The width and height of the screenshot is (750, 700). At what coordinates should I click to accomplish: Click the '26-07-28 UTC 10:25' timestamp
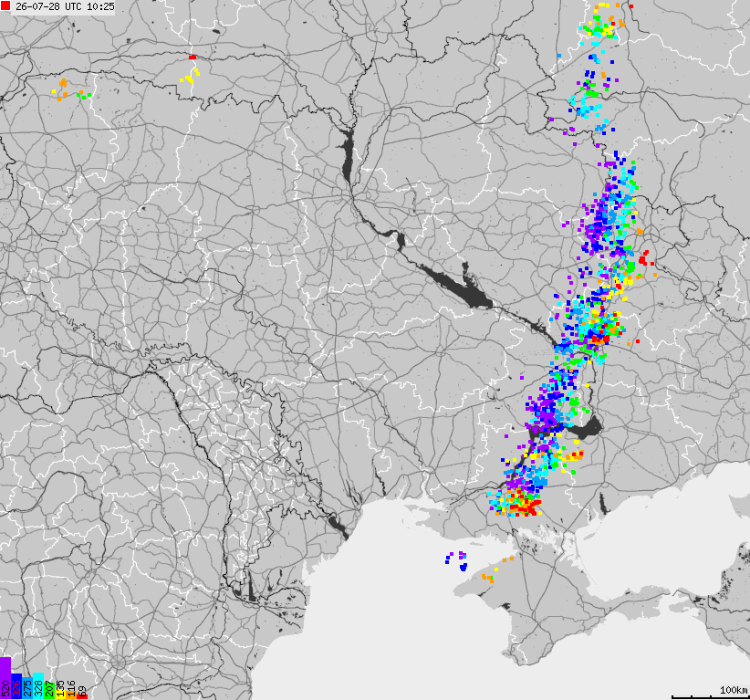coord(65,6)
